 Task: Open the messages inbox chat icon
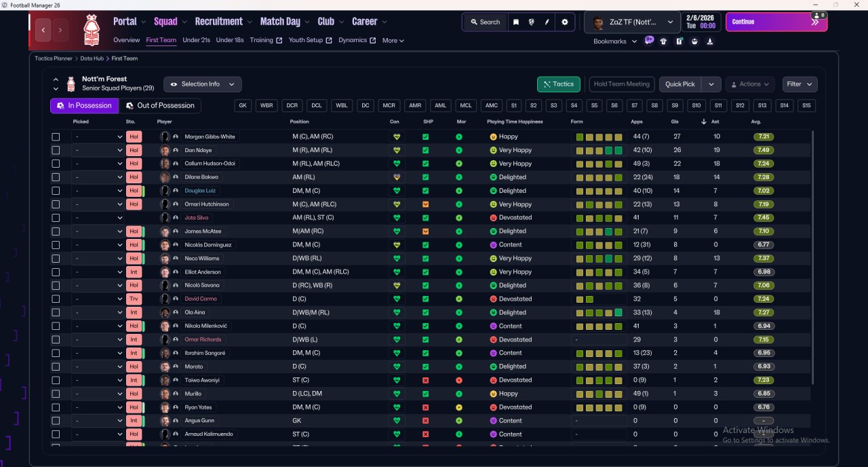649,41
